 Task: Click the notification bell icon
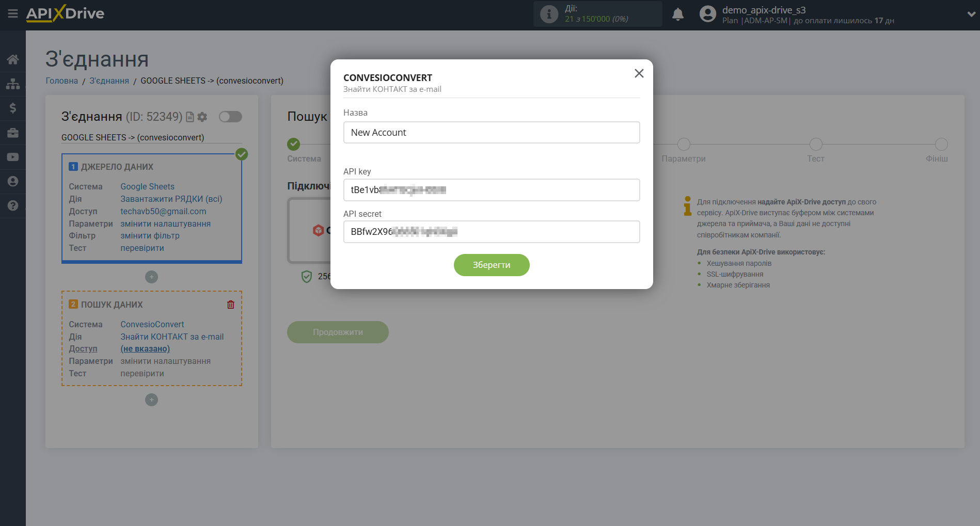point(677,14)
